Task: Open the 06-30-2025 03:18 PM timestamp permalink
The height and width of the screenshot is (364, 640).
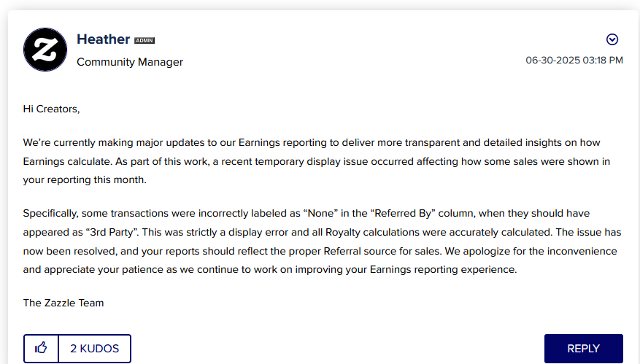Action: [574, 61]
